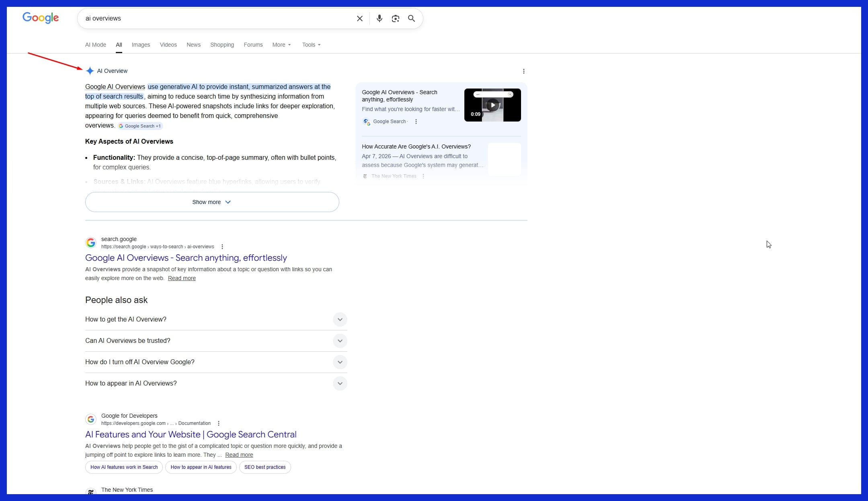Viewport: 868px width, 501px height.
Task: Open Google Lens image search icon
Action: point(395,19)
